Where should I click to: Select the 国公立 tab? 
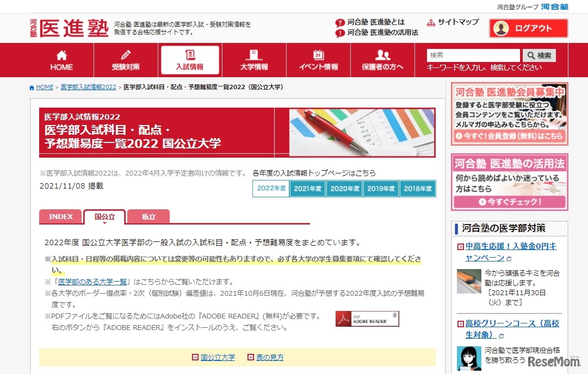[x=104, y=216]
